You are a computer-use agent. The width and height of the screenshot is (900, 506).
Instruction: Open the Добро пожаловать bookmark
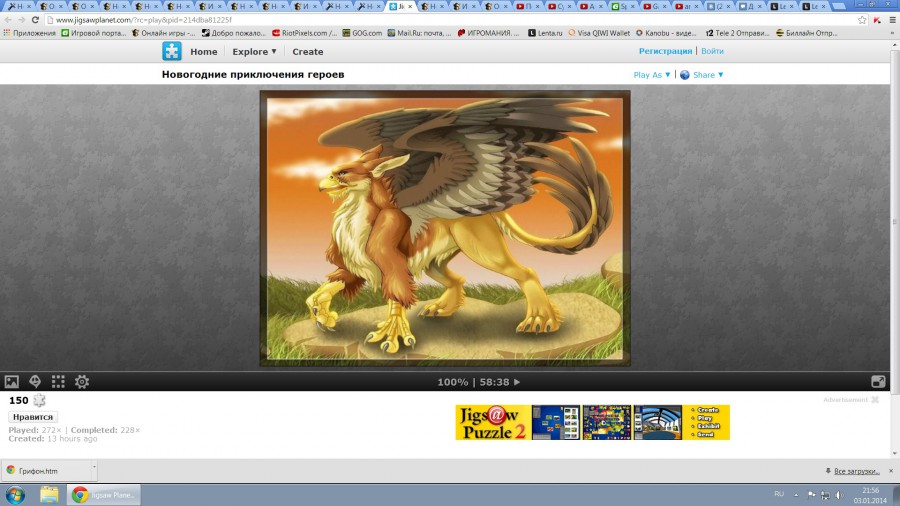click(x=234, y=33)
